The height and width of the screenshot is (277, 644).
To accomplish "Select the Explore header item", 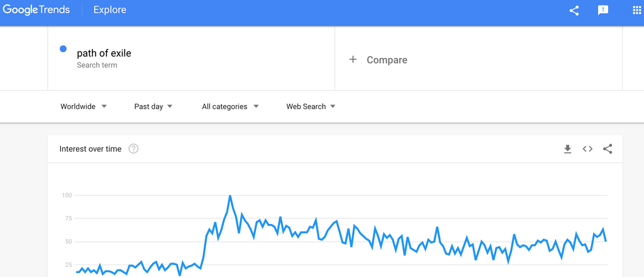I will click(109, 10).
